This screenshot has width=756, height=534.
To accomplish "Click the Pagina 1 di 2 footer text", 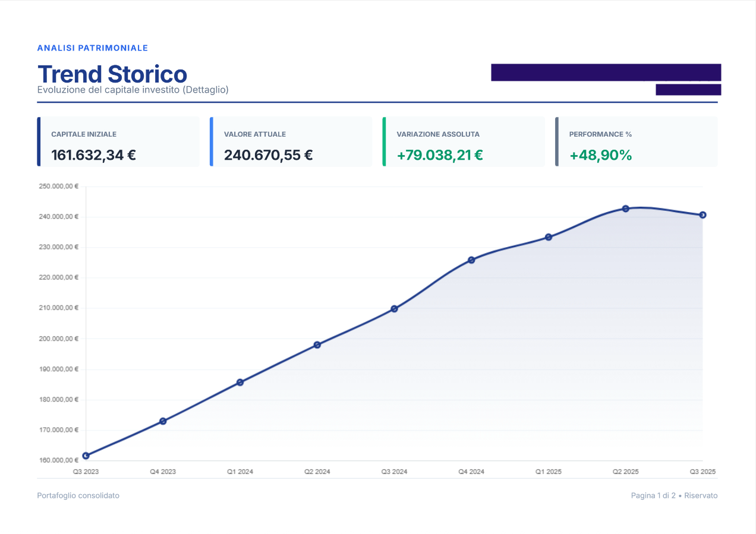I will 653,495.
